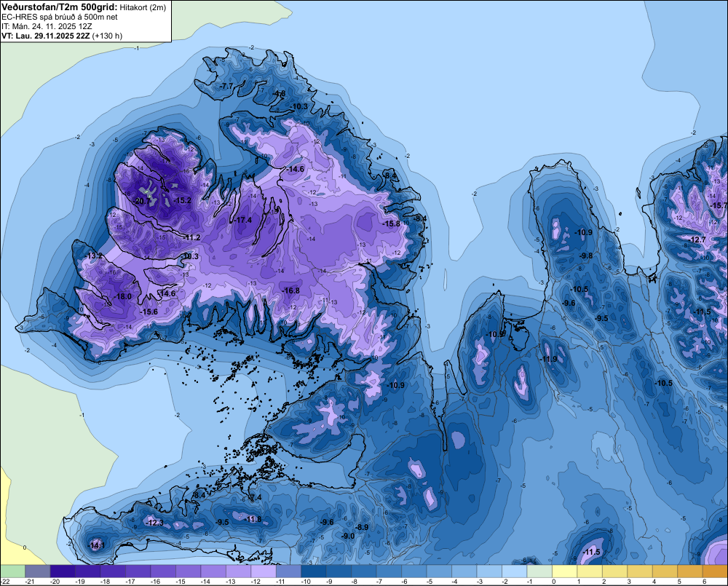The height and width of the screenshot is (586, 728).
Task: Click the 'VT: Lau. 29.11.2025 22Z' valid time
Action: coord(46,36)
